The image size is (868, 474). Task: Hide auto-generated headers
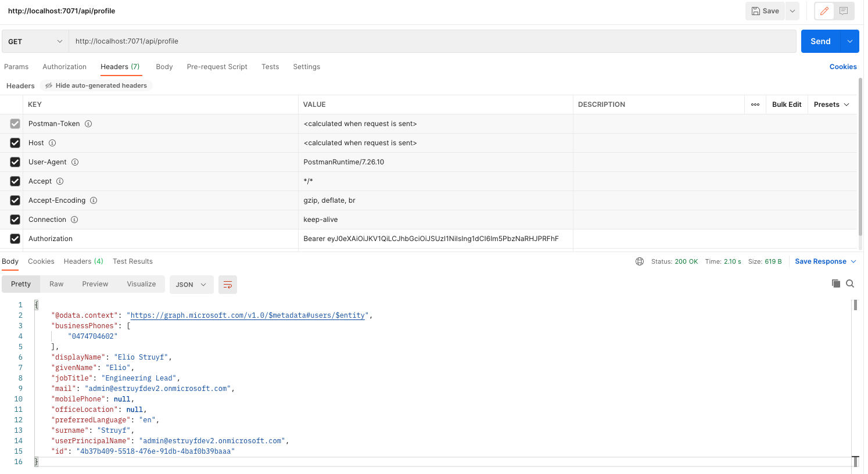tap(96, 85)
